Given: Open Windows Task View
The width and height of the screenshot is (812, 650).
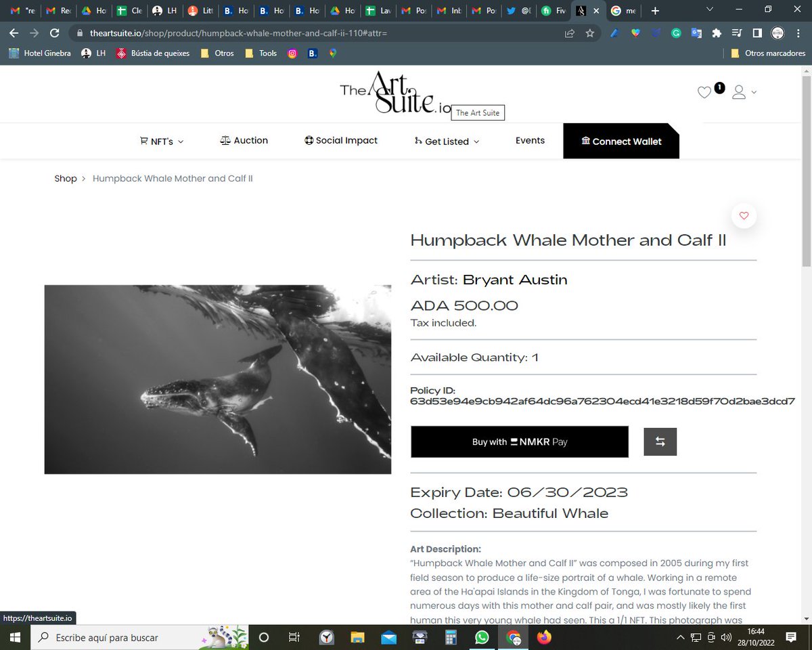Looking at the screenshot, I should [x=294, y=637].
